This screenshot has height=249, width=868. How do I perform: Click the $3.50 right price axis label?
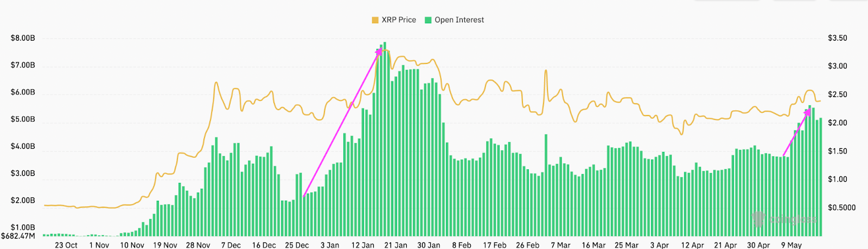click(x=837, y=39)
